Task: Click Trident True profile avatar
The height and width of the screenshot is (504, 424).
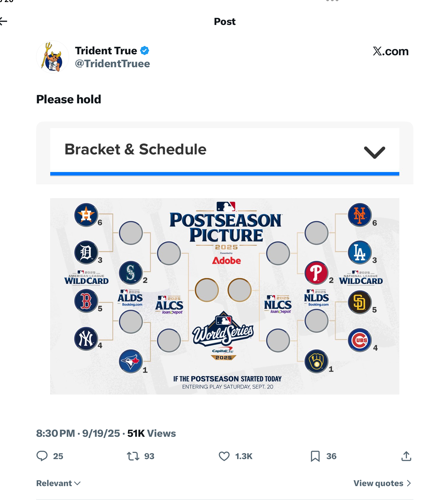Action: click(x=53, y=57)
